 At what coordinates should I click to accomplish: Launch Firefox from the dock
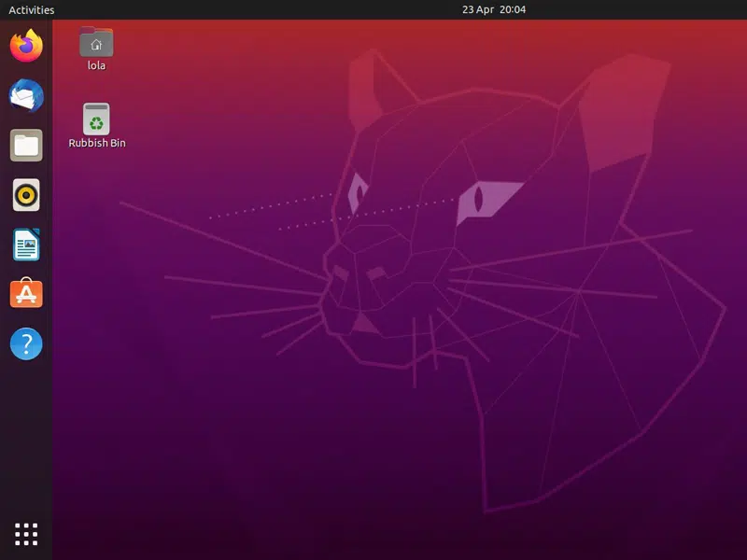click(26, 46)
